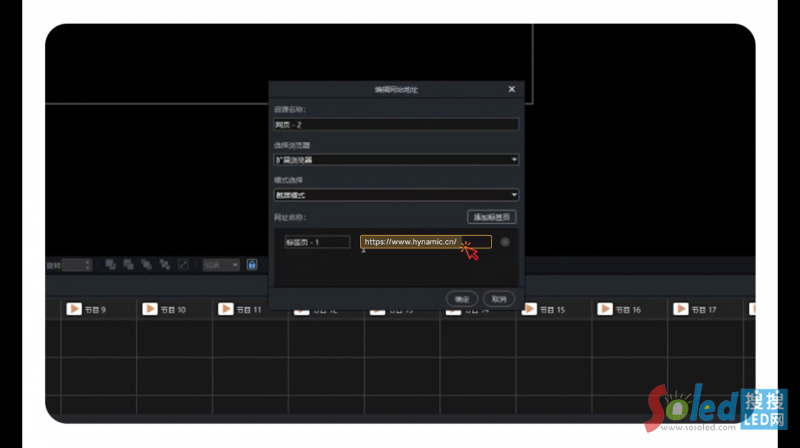This screenshot has height=448, width=800.
Task: Play program 节目 9
Action: pos(74,310)
